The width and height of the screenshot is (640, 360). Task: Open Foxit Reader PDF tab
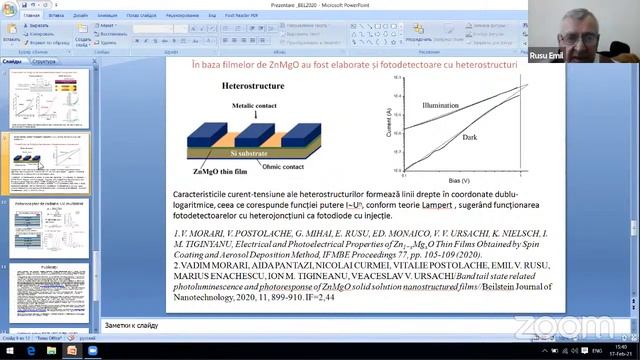pyautogui.click(x=241, y=16)
